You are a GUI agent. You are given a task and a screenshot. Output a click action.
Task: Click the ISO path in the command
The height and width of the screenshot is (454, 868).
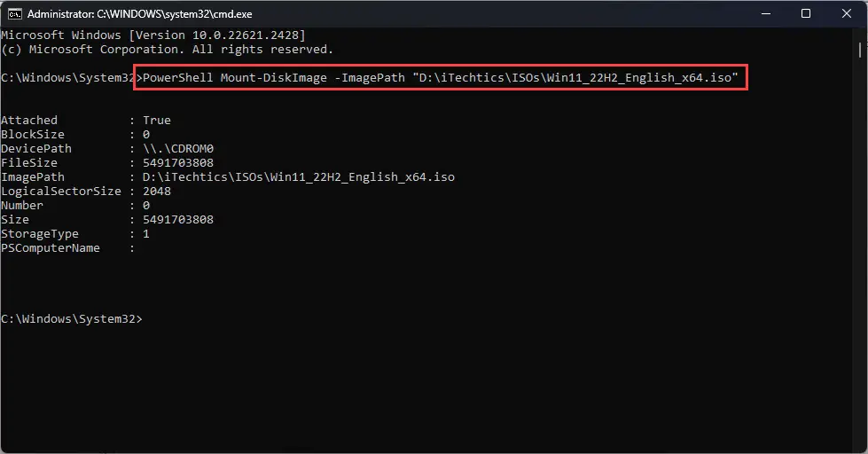coord(575,77)
